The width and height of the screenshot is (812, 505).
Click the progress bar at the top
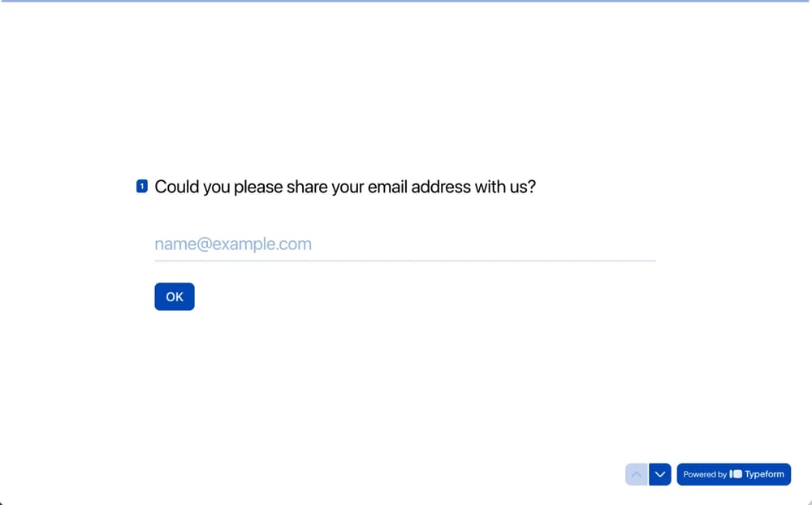pos(406,2)
